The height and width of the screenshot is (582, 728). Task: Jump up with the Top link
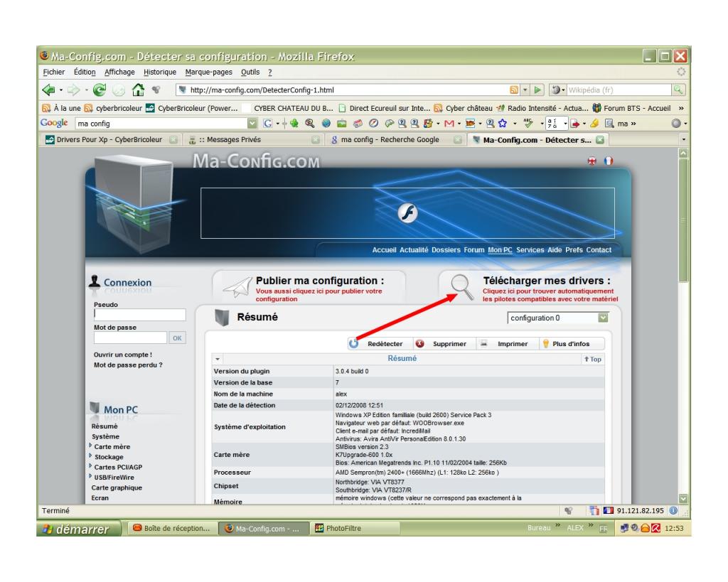point(593,360)
